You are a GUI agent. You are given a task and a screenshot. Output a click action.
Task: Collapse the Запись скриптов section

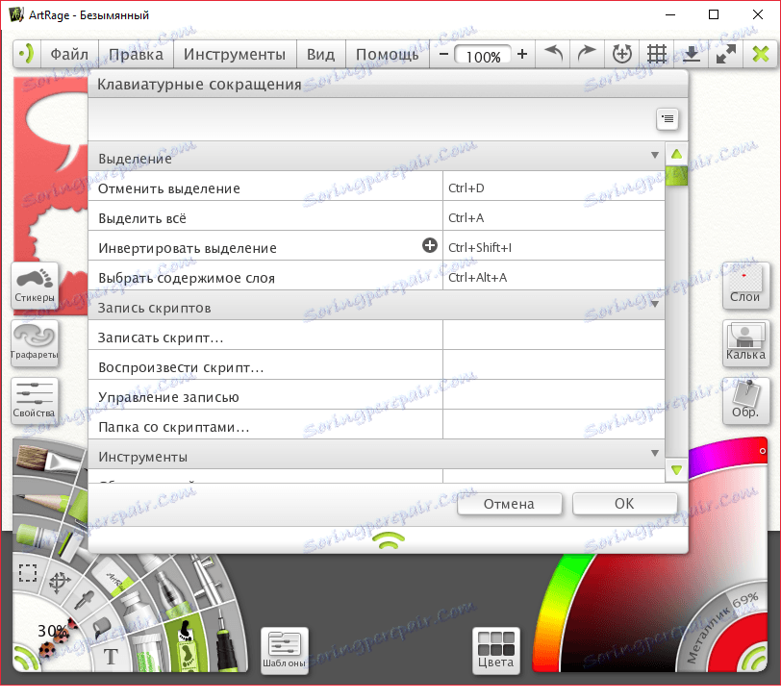click(x=654, y=304)
